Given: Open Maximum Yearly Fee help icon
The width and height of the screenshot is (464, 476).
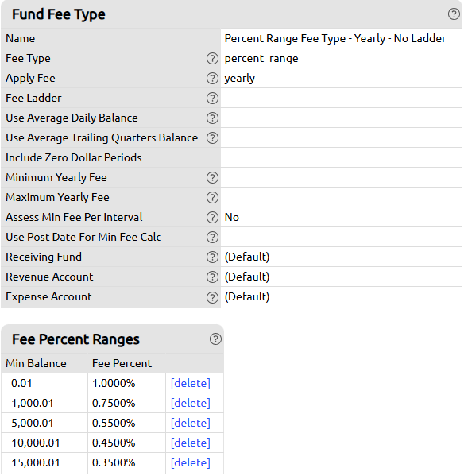Looking at the screenshot, I should click(212, 197).
